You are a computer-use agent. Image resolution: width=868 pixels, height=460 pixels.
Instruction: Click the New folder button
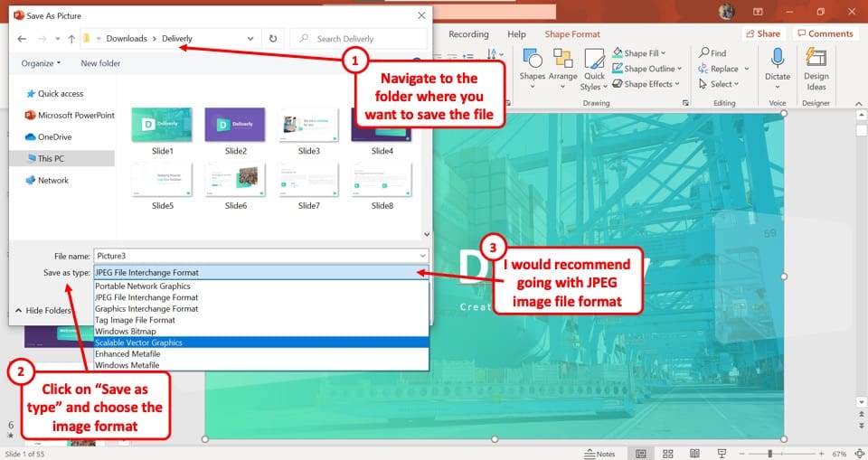(x=100, y=63)
